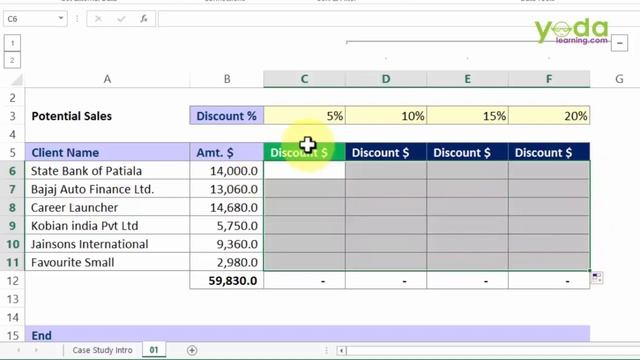This screenshot has width=640, height=360.
Task: Select row 6 header
Action: 12,171
